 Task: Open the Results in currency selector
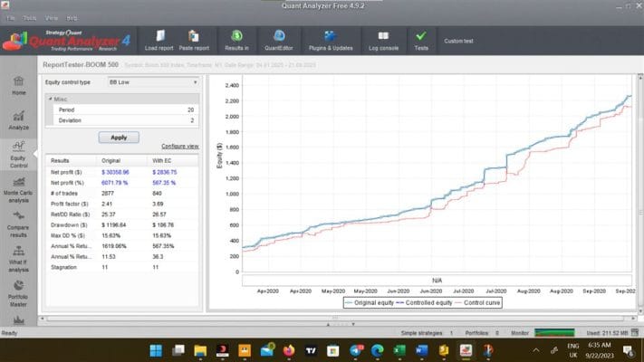[236, 40]
